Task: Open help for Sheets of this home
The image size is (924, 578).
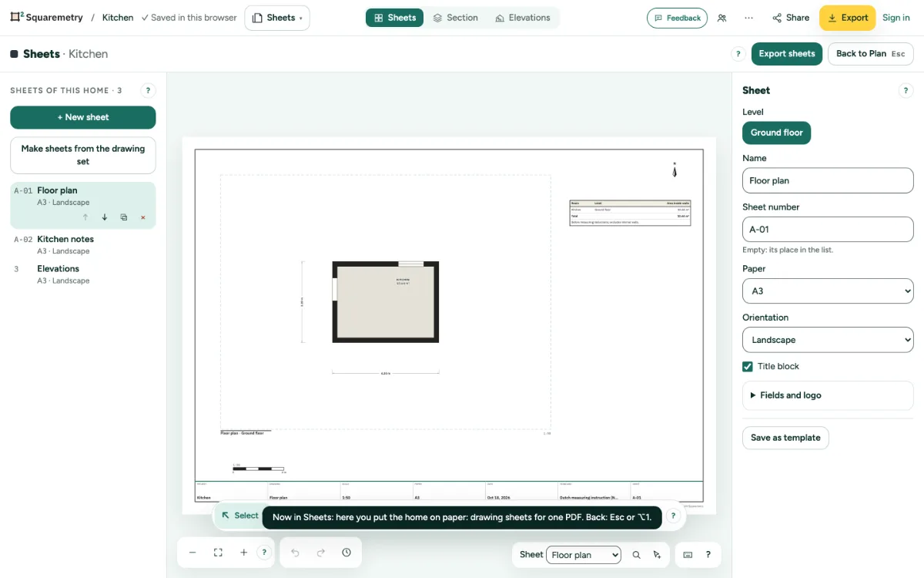Action: click(x=149, y=90)
